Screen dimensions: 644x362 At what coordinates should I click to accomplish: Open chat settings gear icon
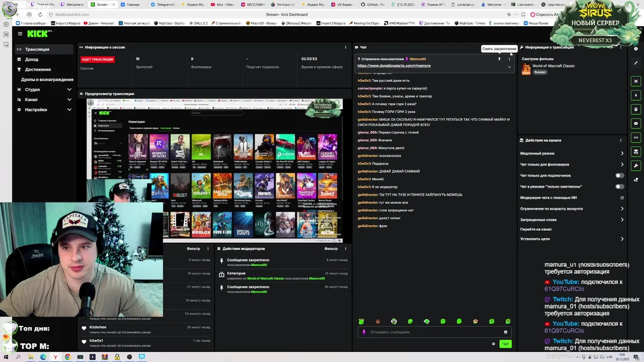494,344
